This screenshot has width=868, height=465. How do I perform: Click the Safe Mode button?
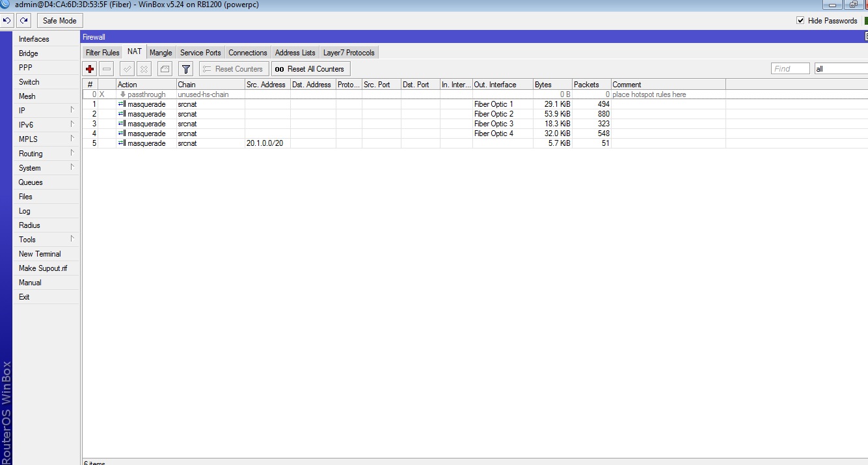[x=60, y=21]
